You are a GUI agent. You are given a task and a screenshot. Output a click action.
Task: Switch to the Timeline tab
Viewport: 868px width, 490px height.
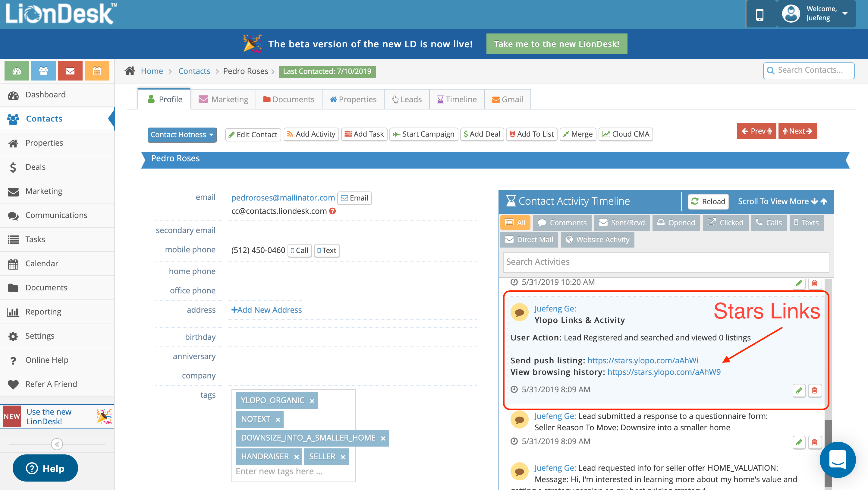[x=457, y=100]
